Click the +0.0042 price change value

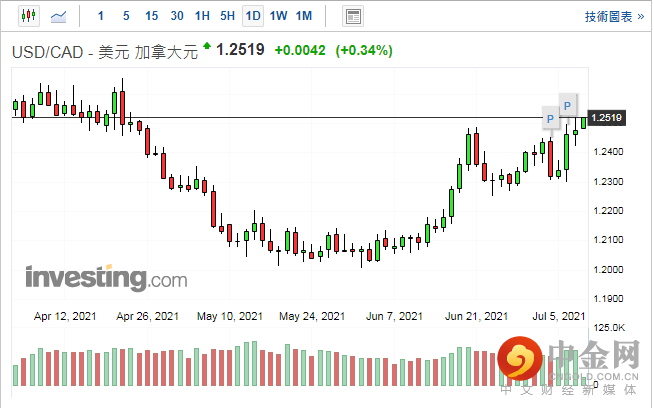point(300,50)
